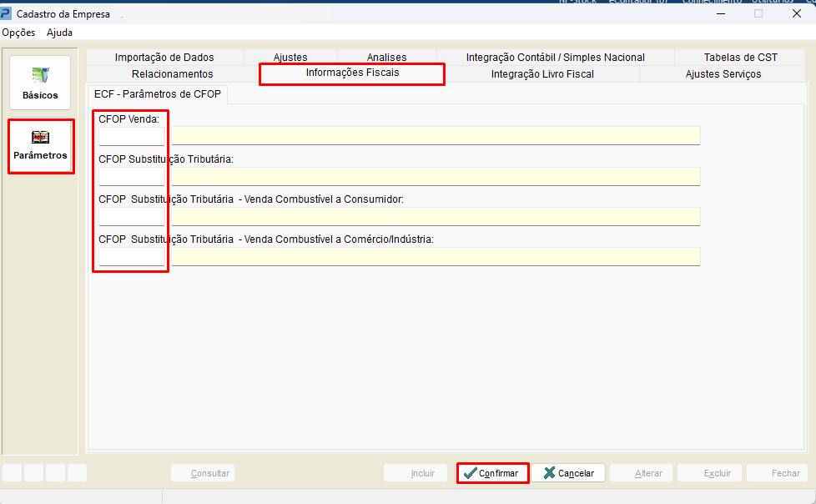
Task: Click the Confirmar button
Action: point(492,473)
